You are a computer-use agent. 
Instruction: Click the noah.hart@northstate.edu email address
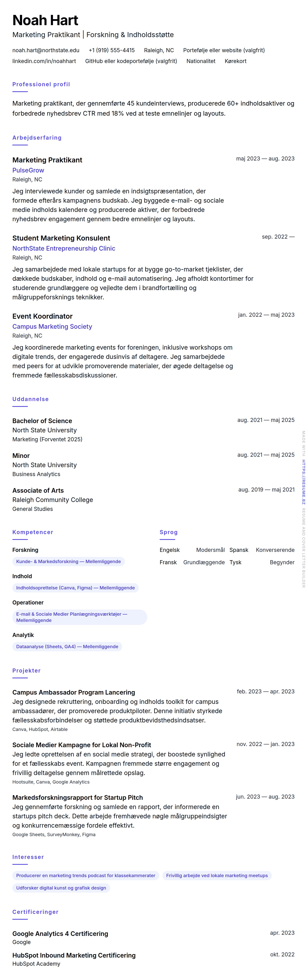pyautogui.click(x=46, y=50)
